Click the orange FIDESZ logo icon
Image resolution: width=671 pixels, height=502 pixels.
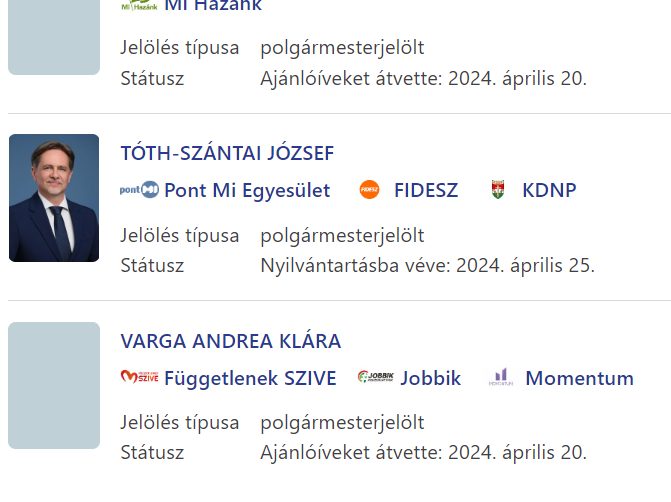pos(369,190)
